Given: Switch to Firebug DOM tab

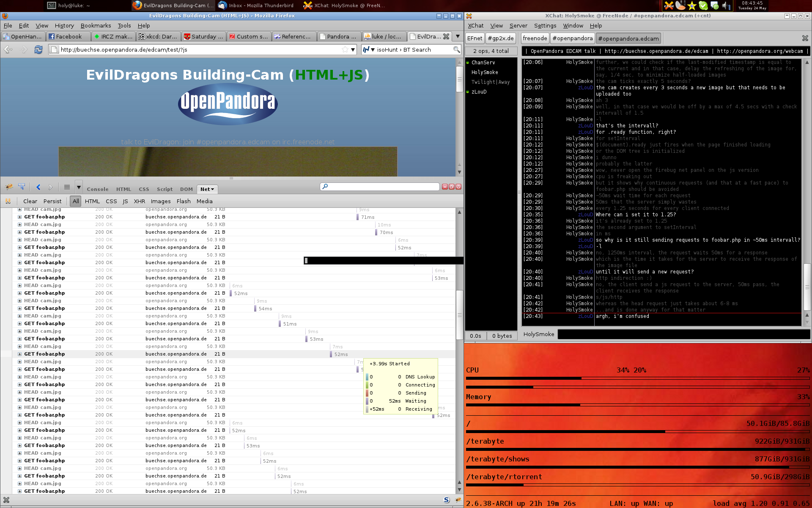Looking at the screenshot, I should pos(187,189).
